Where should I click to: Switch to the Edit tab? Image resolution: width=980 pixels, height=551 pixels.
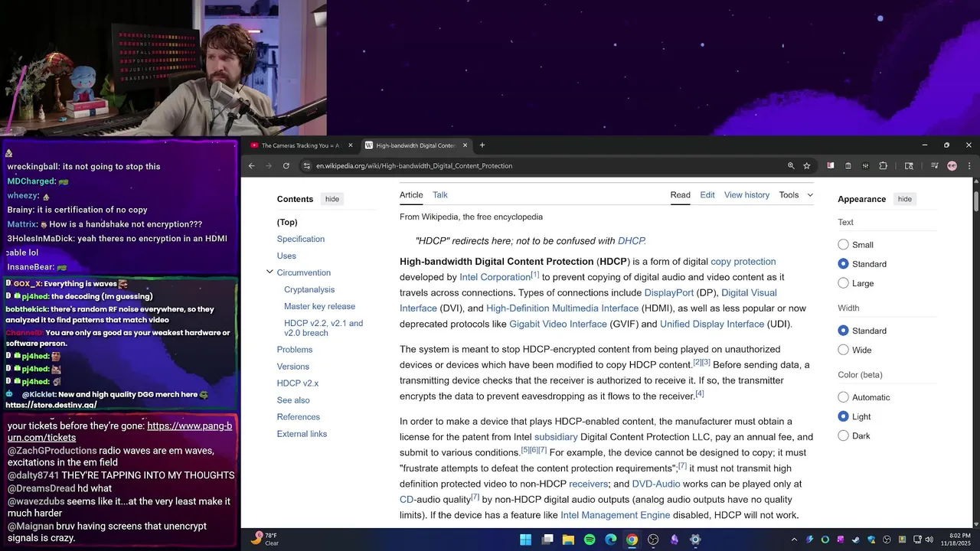[x=707, y=195]
